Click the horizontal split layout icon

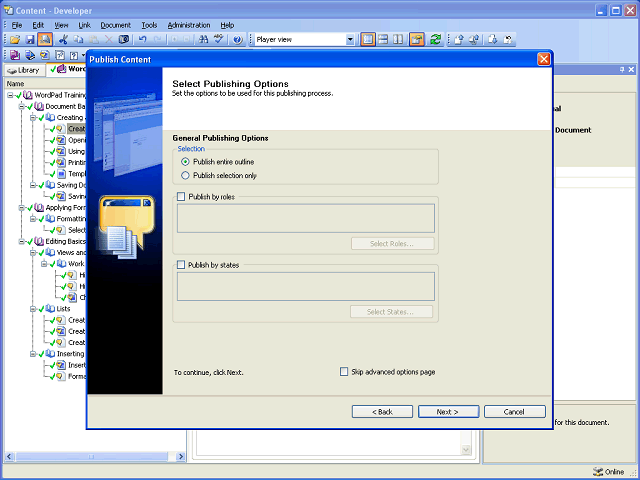tap(383, 40)
